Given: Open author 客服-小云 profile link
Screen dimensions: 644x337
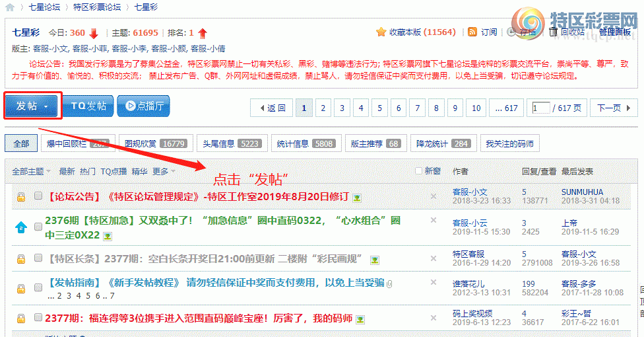Looking at the screenshot, I should tap(470, 223).
